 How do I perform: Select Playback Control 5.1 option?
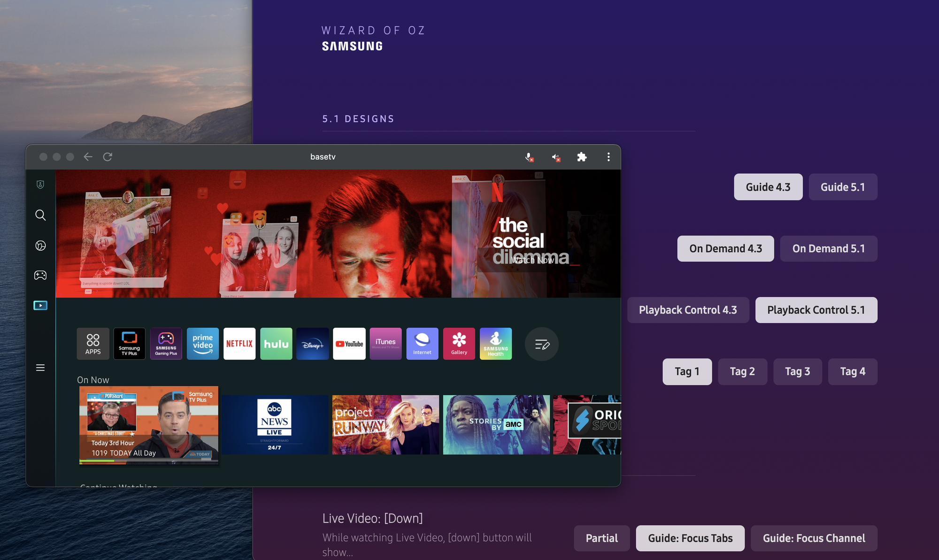[x=816, y=310]
